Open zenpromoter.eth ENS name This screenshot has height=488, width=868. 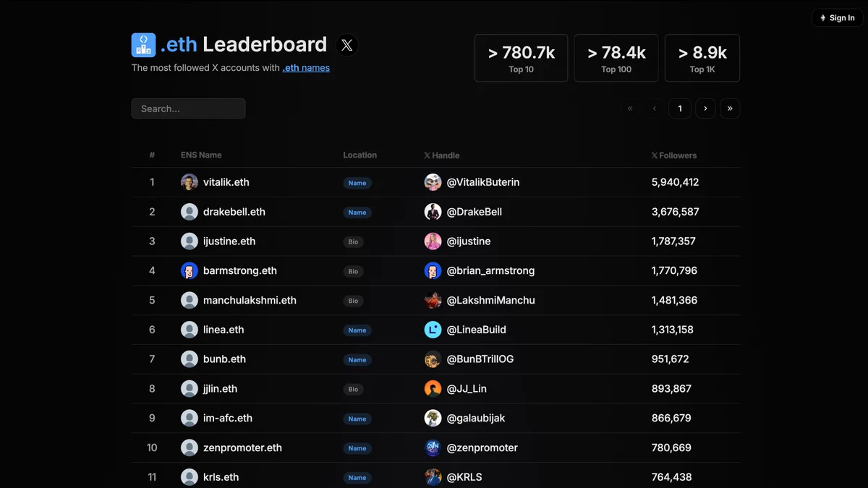(242, 448)
